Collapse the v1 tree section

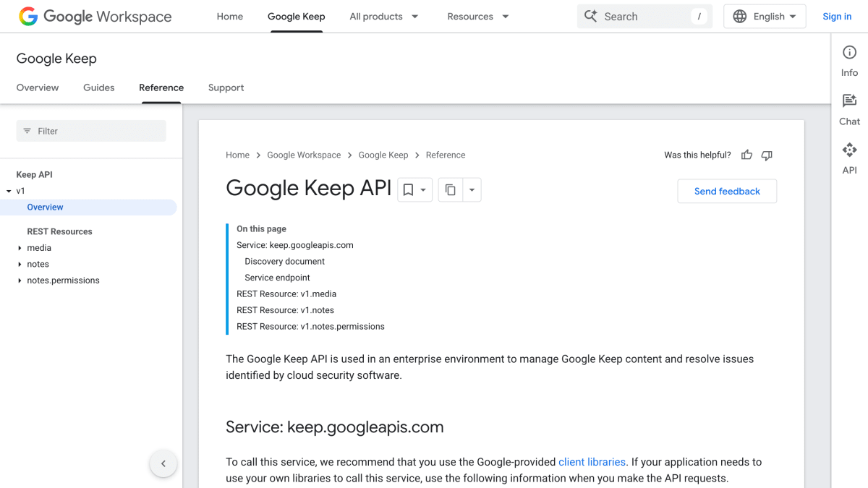9,191
